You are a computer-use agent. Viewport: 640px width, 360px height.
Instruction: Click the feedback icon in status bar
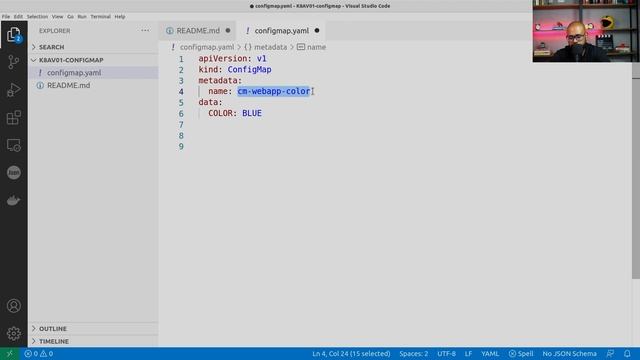pyautogui.click(x=610, y=353)
